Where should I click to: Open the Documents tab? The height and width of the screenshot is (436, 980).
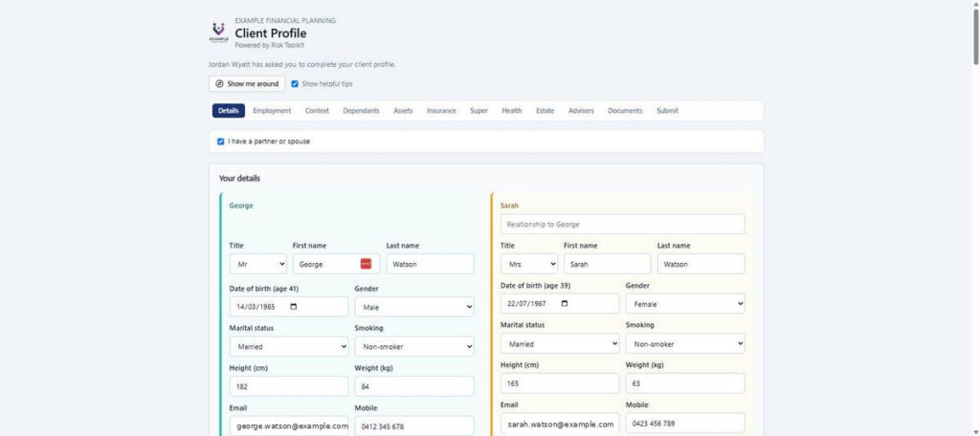(625, 111)
